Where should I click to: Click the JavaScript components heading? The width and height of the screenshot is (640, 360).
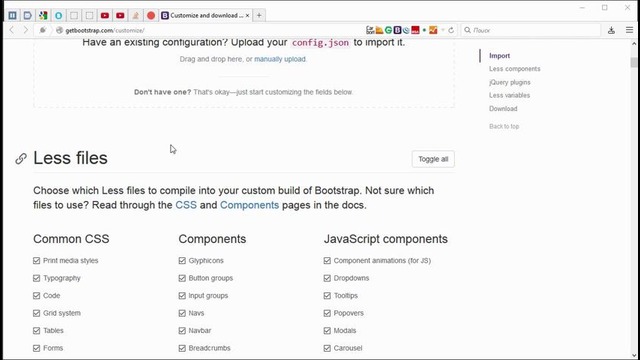coord(386,239)
